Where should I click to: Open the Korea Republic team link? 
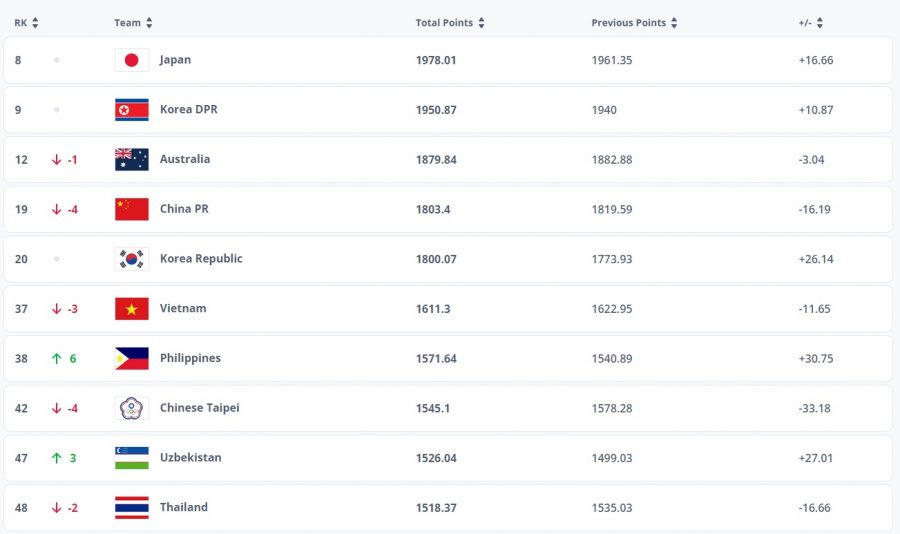coord(201,259)
